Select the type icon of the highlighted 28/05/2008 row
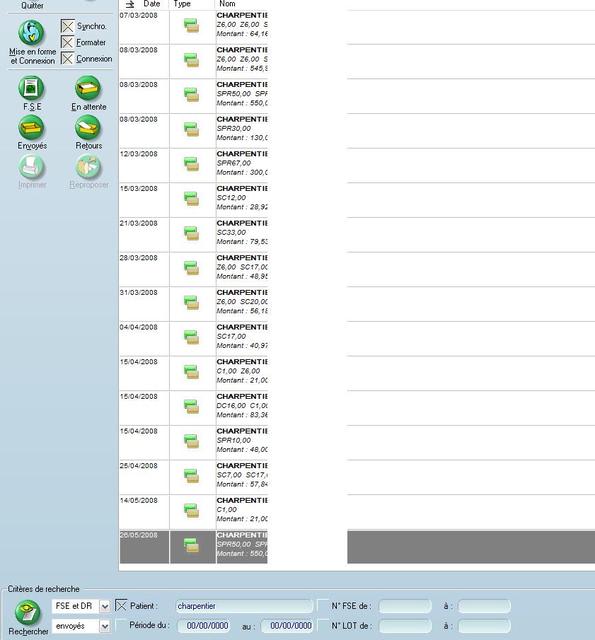This screenshot has width=595, height=640. point(191,546)
